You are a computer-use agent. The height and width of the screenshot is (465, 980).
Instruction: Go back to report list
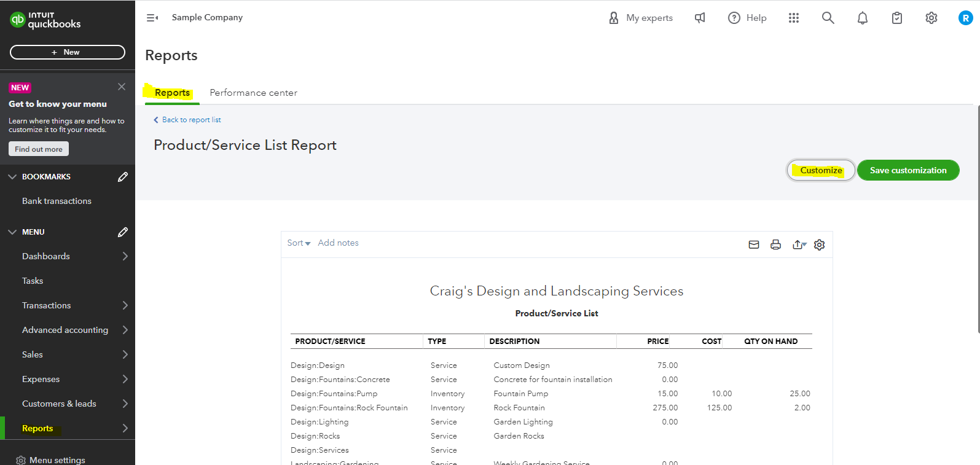click(191, 120)
